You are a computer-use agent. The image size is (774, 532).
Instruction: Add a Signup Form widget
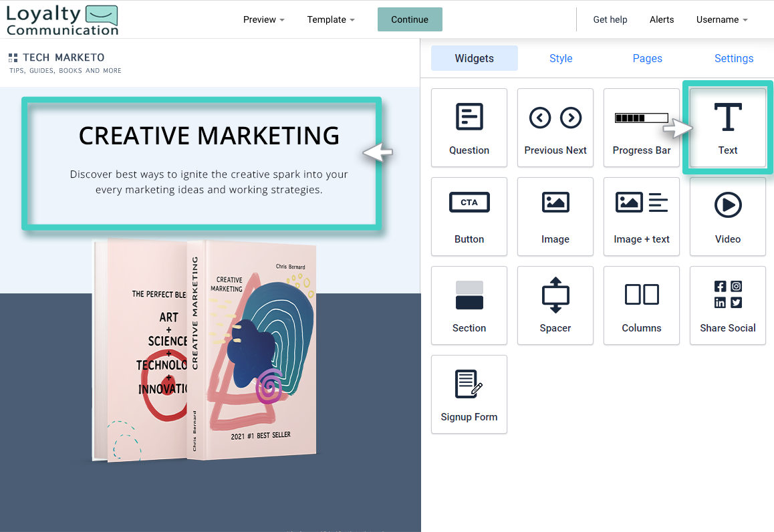pyautogui.click(x=469, y=394)
